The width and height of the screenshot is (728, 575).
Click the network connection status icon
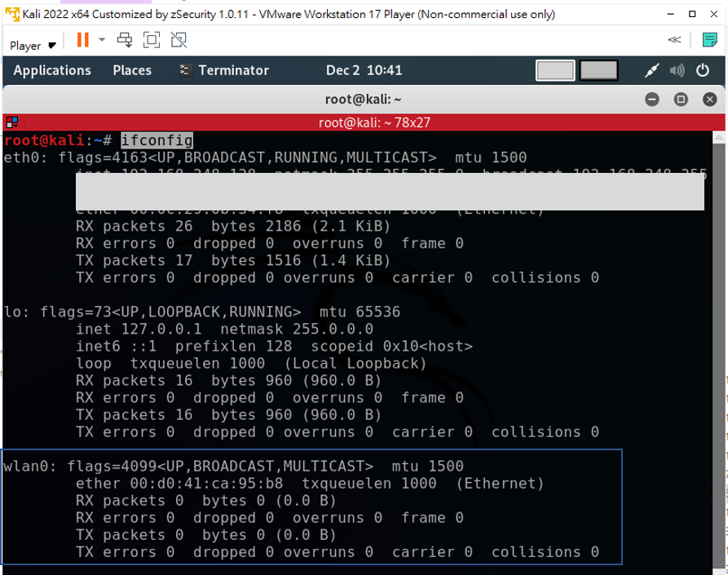651,71
